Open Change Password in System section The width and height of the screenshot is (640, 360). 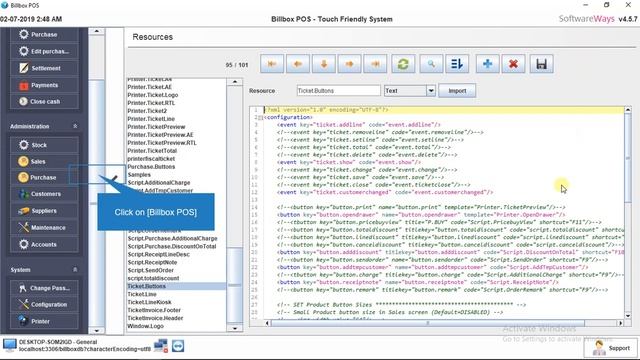[x=44, y=288]
